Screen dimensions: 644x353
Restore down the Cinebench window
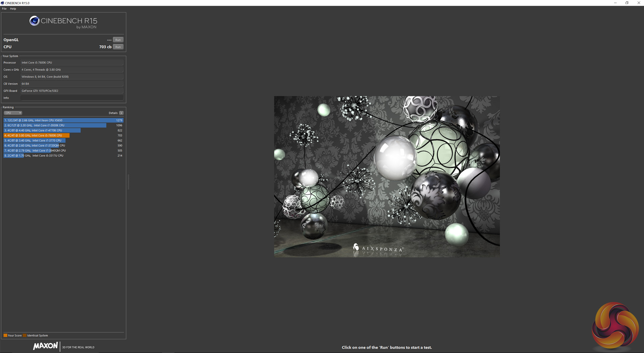click(627, 3)
